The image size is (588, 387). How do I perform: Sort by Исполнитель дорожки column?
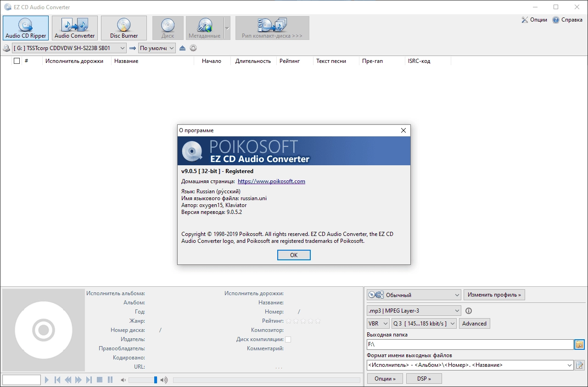click(x=77, y=61)
